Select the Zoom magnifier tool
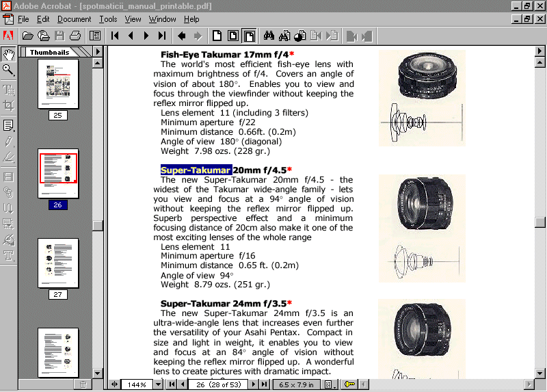The height and width of the screenshot is (392, 547). point(9,70)
